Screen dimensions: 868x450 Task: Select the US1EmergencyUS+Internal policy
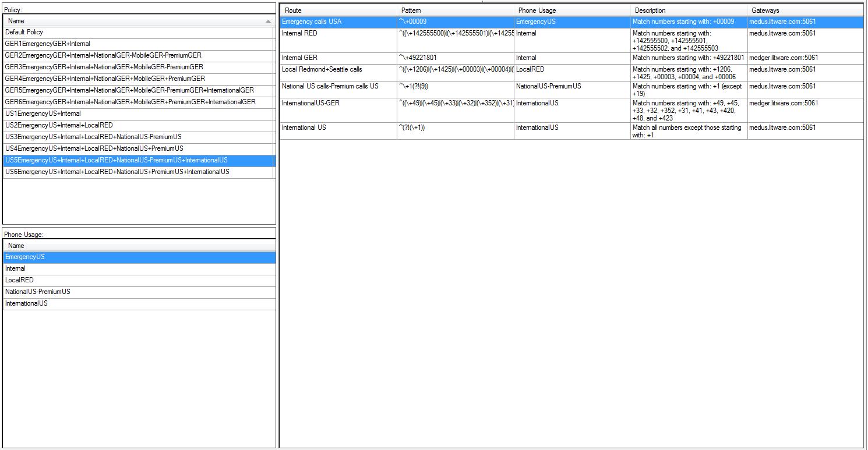[x=139, y=114]
